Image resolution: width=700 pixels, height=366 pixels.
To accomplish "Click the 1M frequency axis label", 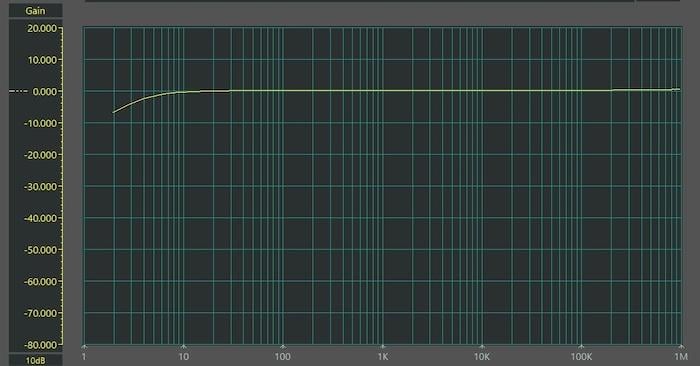I will (681, 357).
